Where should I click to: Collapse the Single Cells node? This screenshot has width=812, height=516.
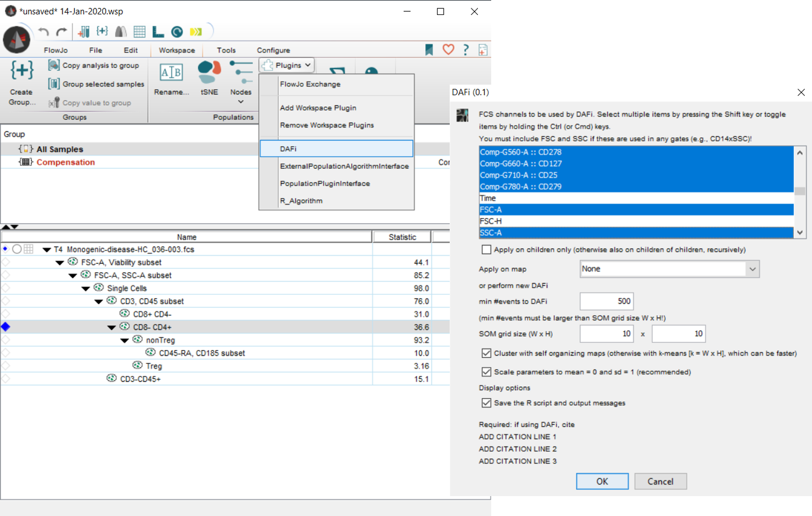(86, 289)
